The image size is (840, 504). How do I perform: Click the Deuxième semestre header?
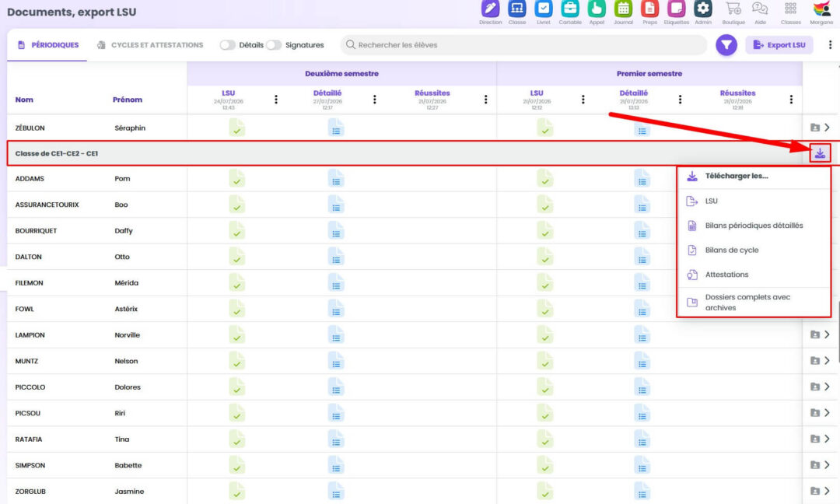tap(341, 74)
